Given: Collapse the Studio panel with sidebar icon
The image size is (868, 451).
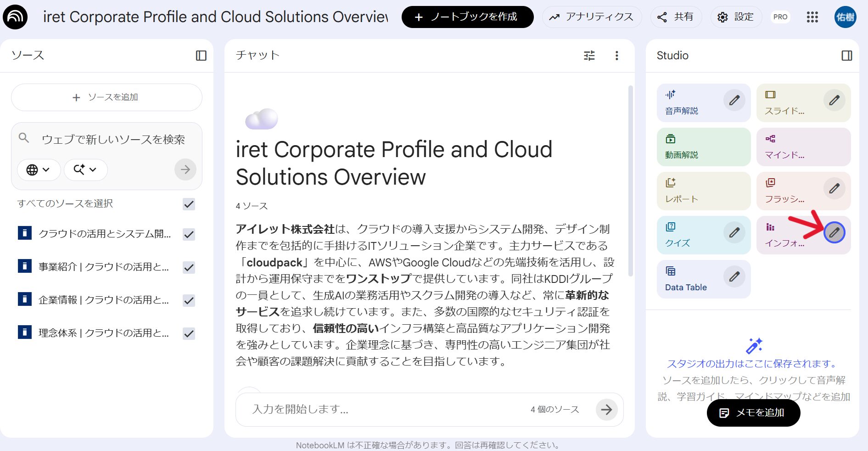Looking at the screenshot, I should click(x=847, y=56).
